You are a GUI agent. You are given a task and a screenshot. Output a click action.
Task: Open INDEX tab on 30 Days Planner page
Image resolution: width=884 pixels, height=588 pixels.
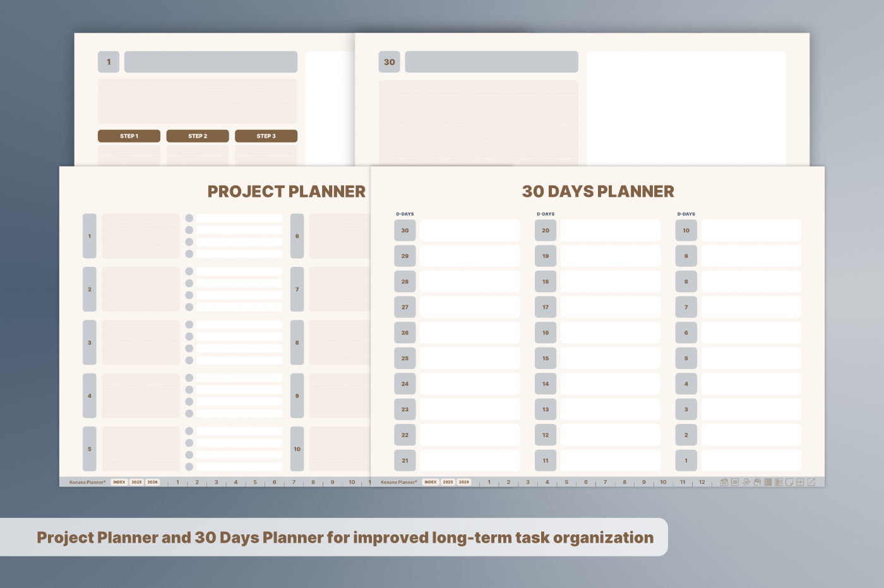pos(431,482)
